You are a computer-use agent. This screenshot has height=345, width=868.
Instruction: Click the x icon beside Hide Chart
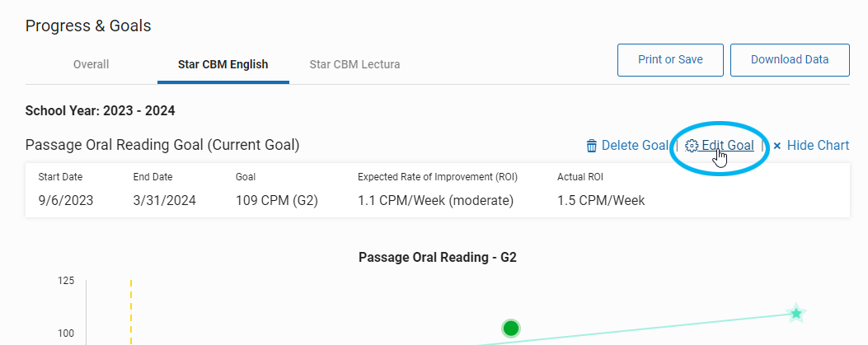pyautogui.click(x=777, y=146)
